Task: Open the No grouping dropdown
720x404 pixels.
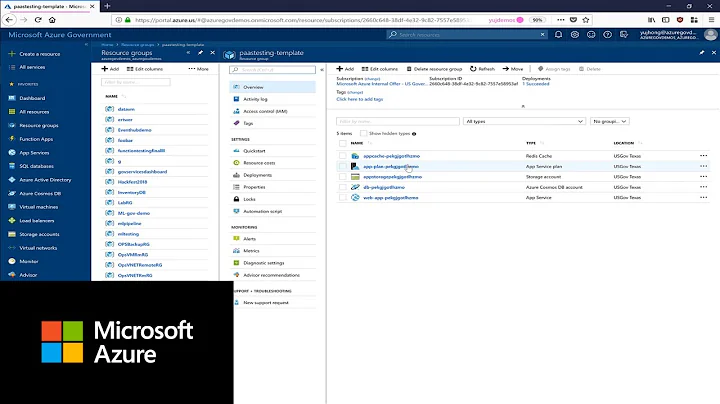Action: coord(609,121)
